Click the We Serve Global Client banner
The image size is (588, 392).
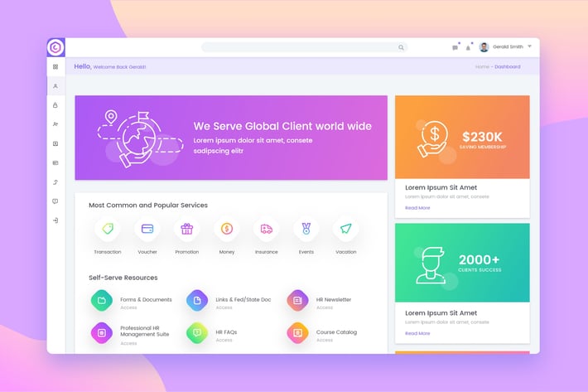[x=231, y=138]
